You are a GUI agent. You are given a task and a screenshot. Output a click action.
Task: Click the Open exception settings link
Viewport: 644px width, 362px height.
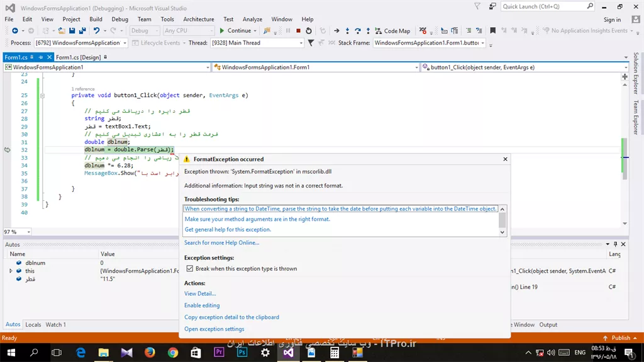coord(214,329)
